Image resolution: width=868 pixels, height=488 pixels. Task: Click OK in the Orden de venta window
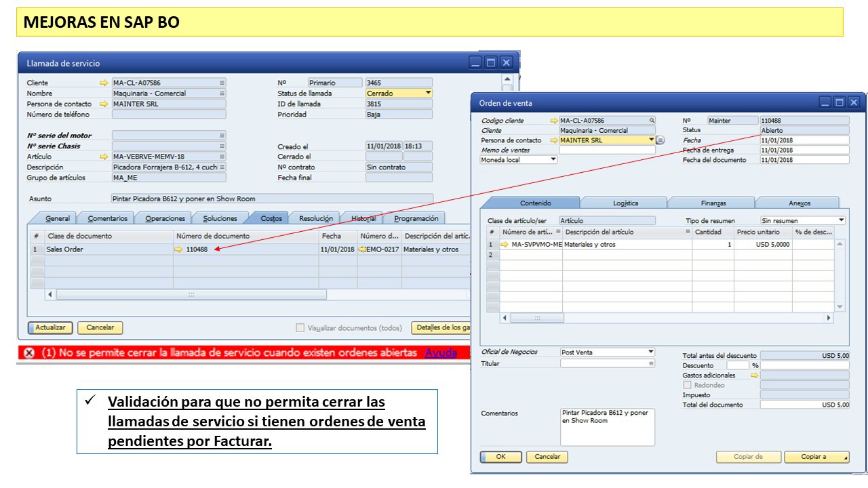(501, 457)
